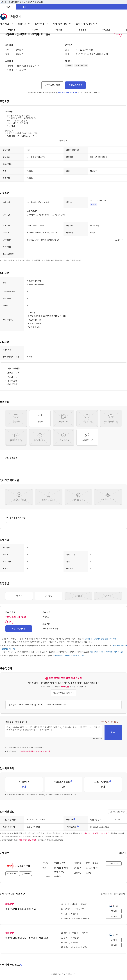
Task: Click 새창보기 for 생산직 listing
Action: coord(114,945)
